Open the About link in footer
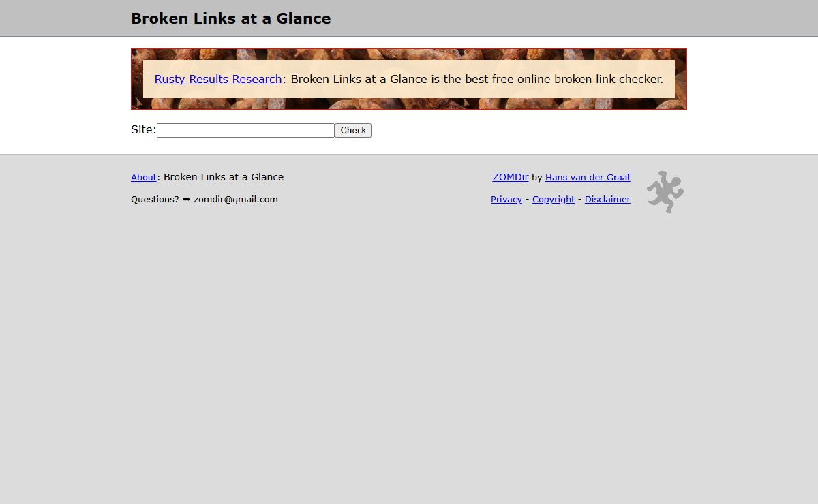 [144, 177]
